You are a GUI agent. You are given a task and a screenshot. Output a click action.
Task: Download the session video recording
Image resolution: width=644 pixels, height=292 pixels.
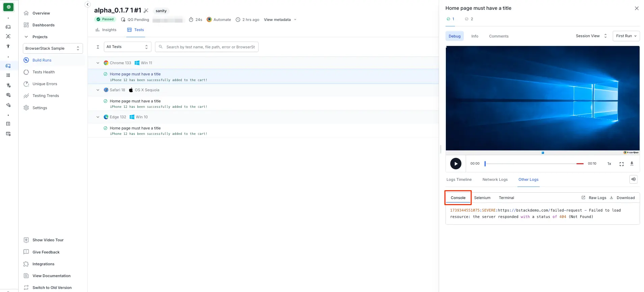(632, 164)
